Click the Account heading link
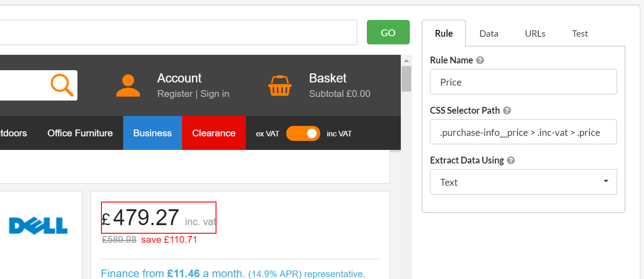Viewport: 644px width, 279px height. [x=179, y=78]
